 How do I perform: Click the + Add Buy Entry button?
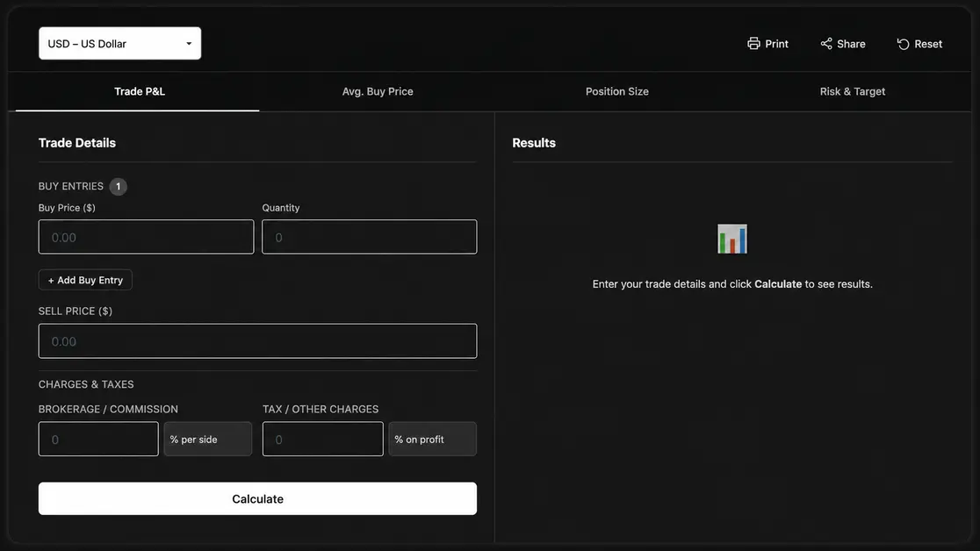click(85, 280)
